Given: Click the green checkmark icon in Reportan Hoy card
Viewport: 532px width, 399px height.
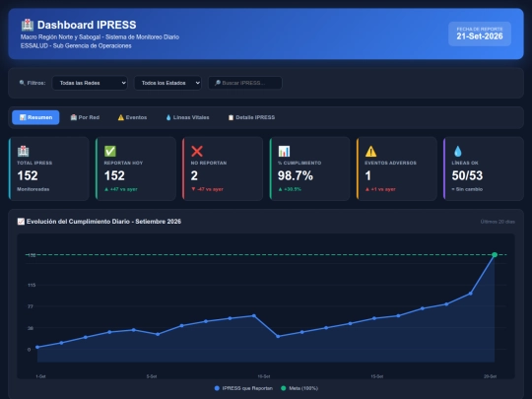Looking at the screenshot, I should tap(110, 151).
